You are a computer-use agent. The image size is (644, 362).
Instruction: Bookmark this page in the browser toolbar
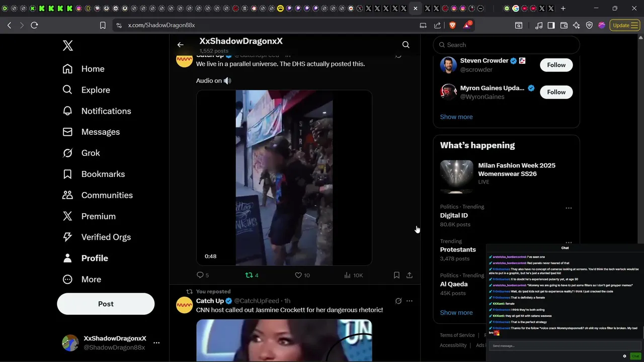[x=103, y=25]
